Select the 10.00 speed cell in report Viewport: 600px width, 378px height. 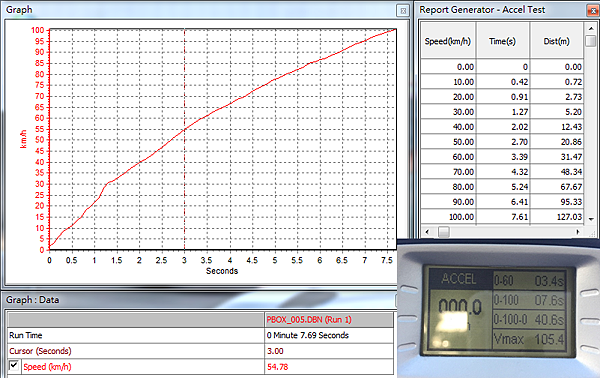pos(448,82)
